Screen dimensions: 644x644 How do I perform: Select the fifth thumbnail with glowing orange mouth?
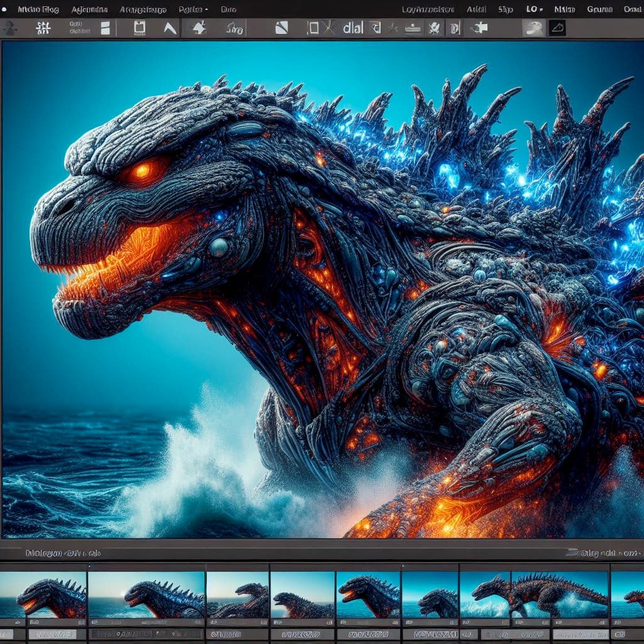(368, 595)
